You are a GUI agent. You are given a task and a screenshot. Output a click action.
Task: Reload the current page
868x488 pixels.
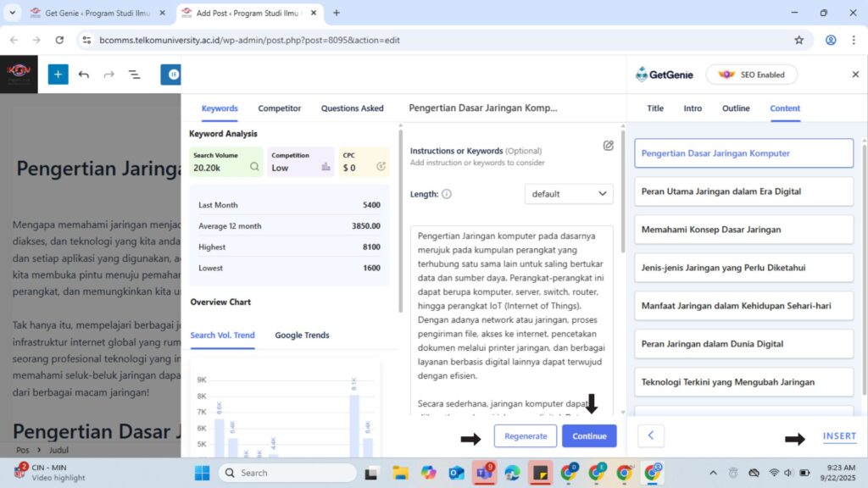point(59,40)
